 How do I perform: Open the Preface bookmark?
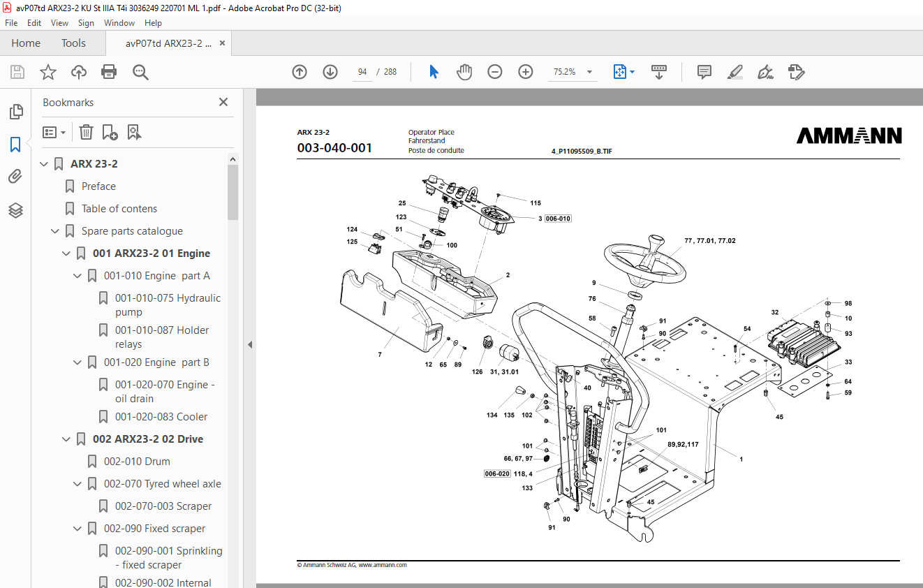tap(98, 186)
